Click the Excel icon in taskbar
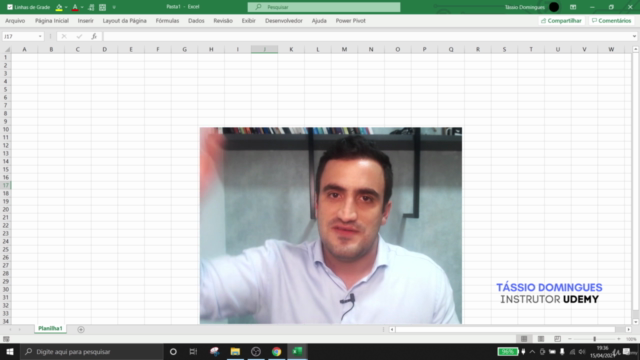The width and height of the screenshot is (640, 360). click(x=298, y=351)
